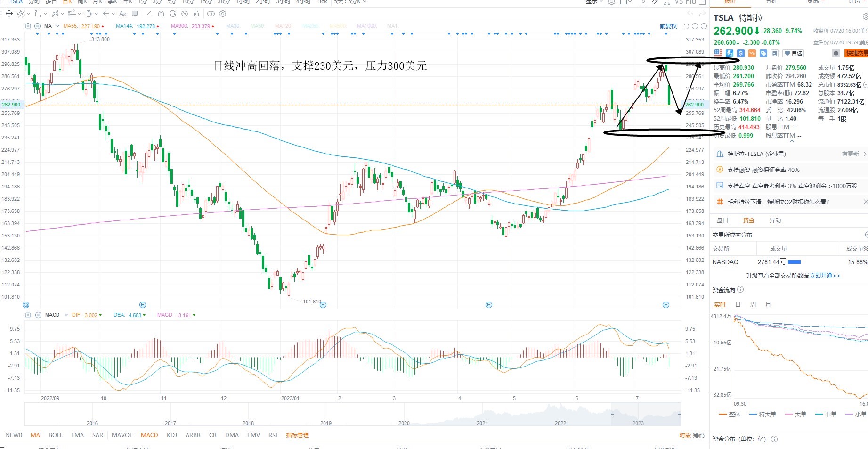Open drawing toolbar settings gear
Screen dimensions: 868x449
tap(223, 14)
